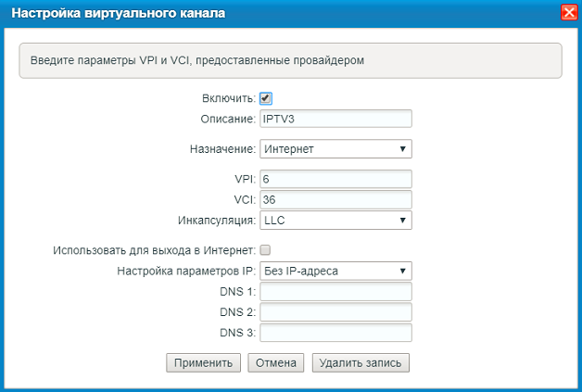Click the DNS 3 input field
This screenshot has height=392, width=582.
[x=335, y=333]
